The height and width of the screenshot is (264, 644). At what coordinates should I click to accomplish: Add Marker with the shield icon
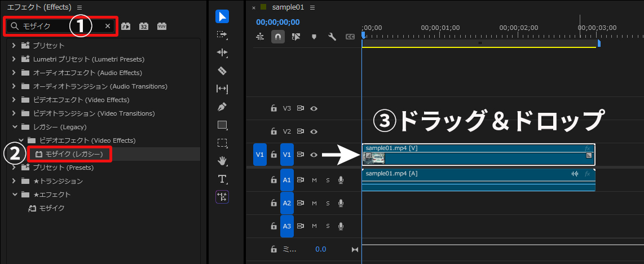[314, 37]
